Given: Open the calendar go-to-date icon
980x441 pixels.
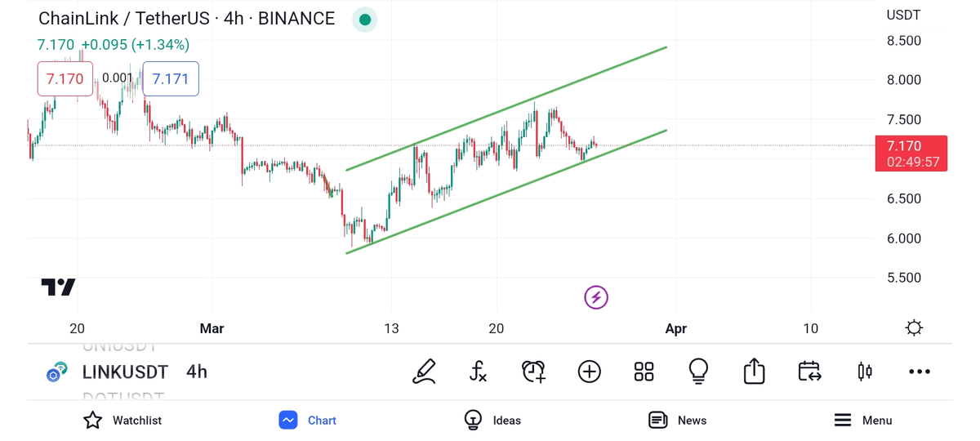Looking at the screenshot, I should 808,372.
